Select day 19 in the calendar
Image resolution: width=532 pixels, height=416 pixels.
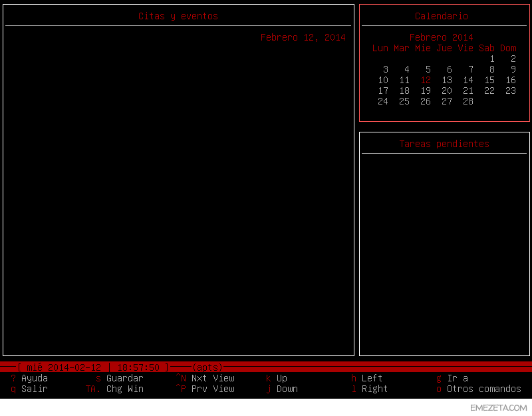pos(426,91)
